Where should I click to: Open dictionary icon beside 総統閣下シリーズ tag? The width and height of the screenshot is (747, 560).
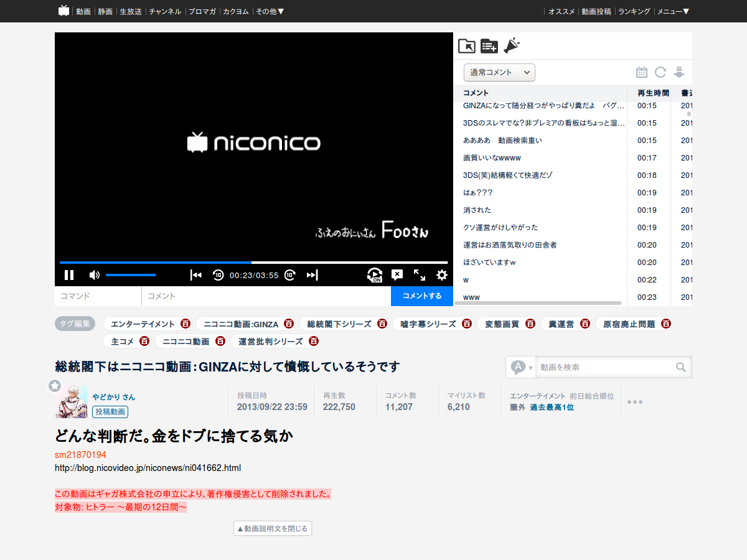[382, 324]
